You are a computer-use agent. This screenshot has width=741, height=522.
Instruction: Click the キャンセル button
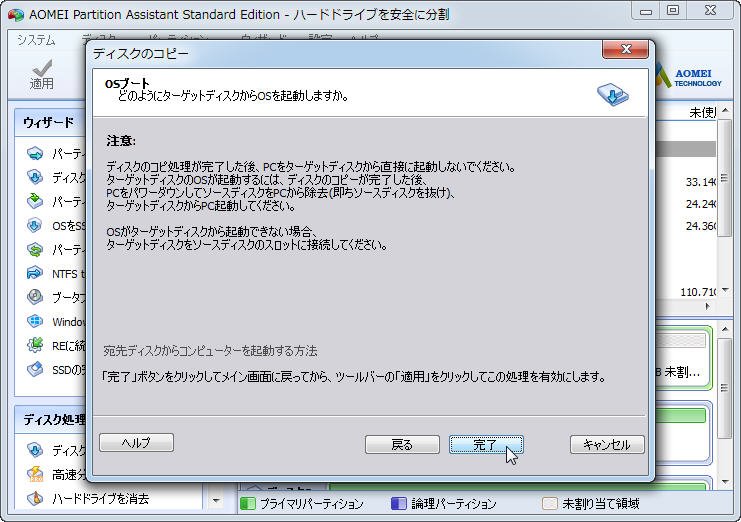tap(607, 445)
